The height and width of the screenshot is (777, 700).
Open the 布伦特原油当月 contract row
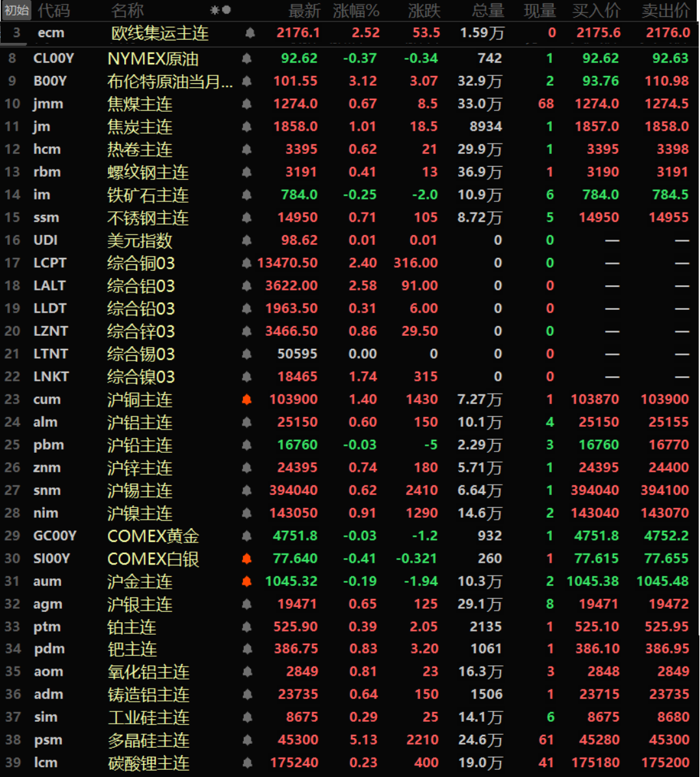pos(169,81)
